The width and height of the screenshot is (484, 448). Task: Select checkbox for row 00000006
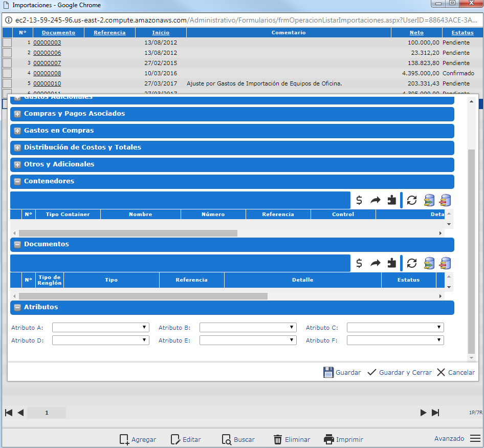click(x=7, y=53)
